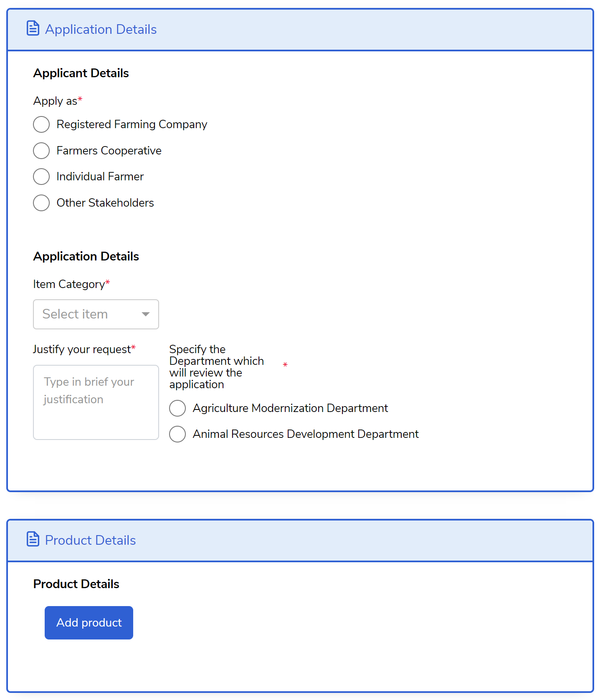Click the Add product button
600x700 pixels.
pos(89,623)
